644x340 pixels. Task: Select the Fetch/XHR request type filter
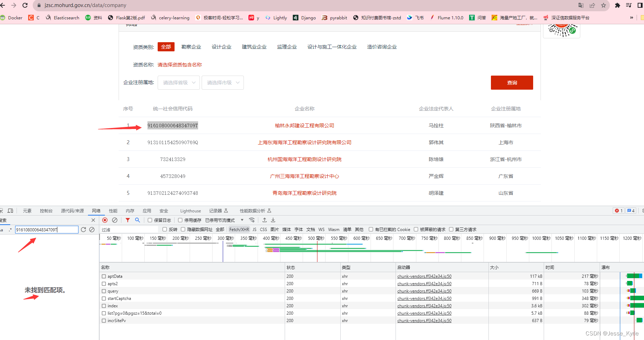coord(239,229)
